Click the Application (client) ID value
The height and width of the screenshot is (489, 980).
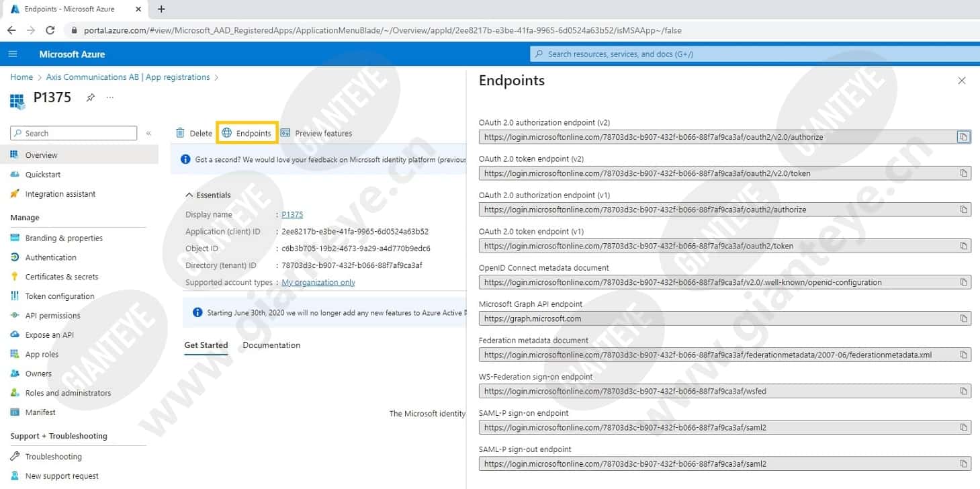[x=355, y=232]
